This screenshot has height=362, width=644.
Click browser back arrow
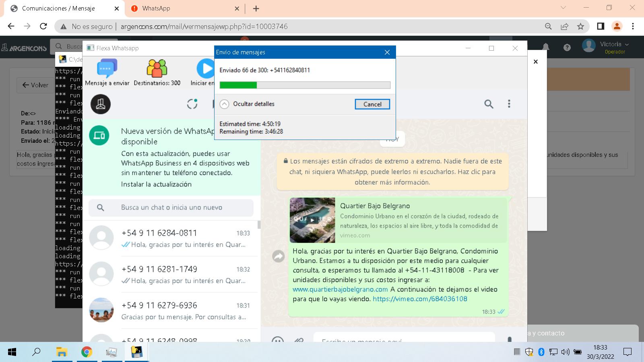point(11,26)
